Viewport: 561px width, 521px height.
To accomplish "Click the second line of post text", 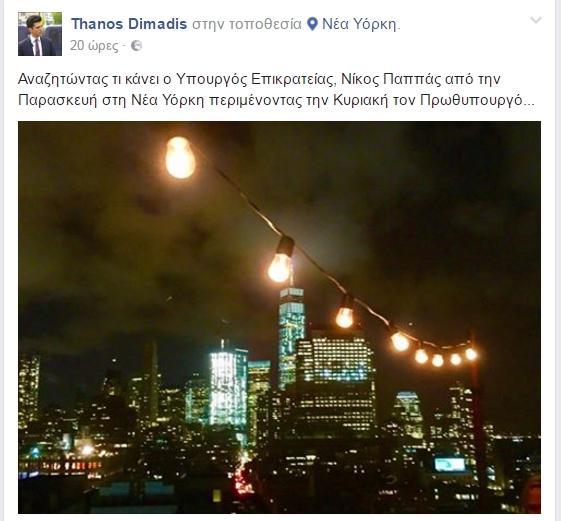I will pos(276,100).
